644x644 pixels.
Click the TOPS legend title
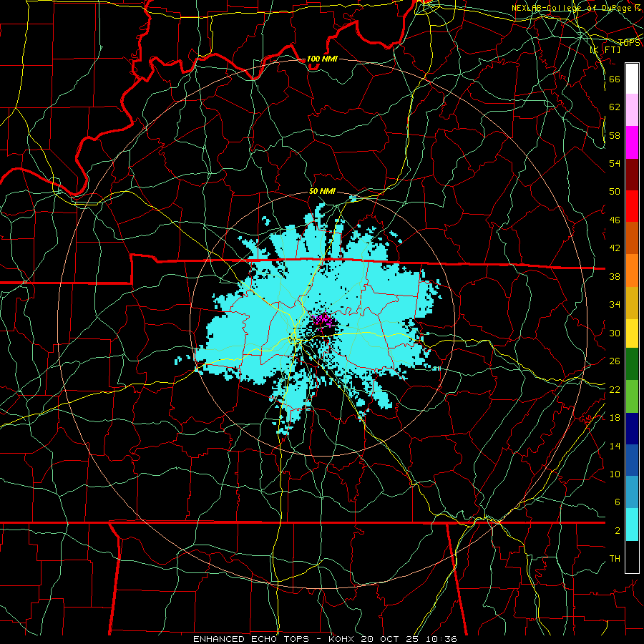pos(629,43)
